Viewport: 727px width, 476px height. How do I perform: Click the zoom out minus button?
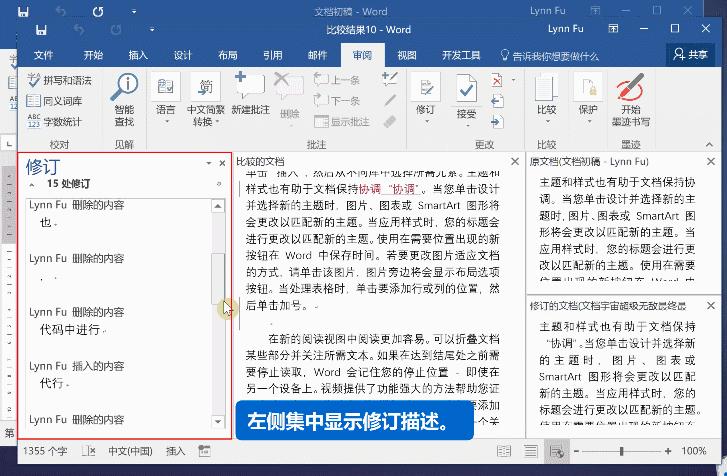[x=576, y=451]
